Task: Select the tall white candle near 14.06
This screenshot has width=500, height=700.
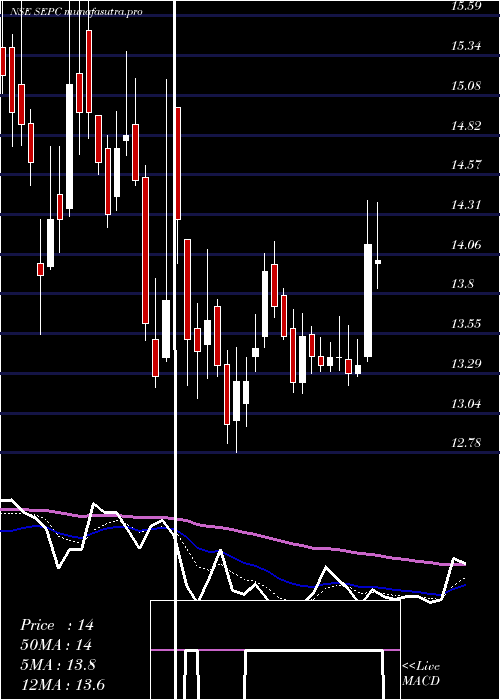Action: coord(368,300)
